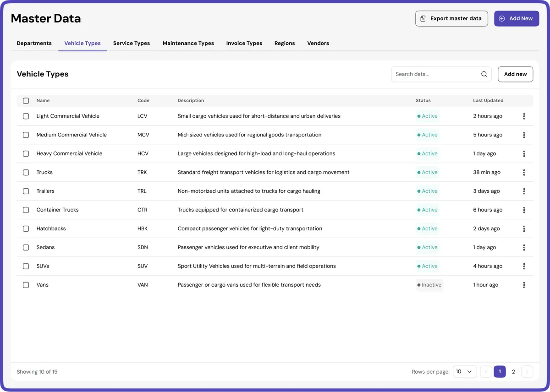Click the next page chevron icon
Viewport: 550px width, 392px height.
[x=527, y=371]
